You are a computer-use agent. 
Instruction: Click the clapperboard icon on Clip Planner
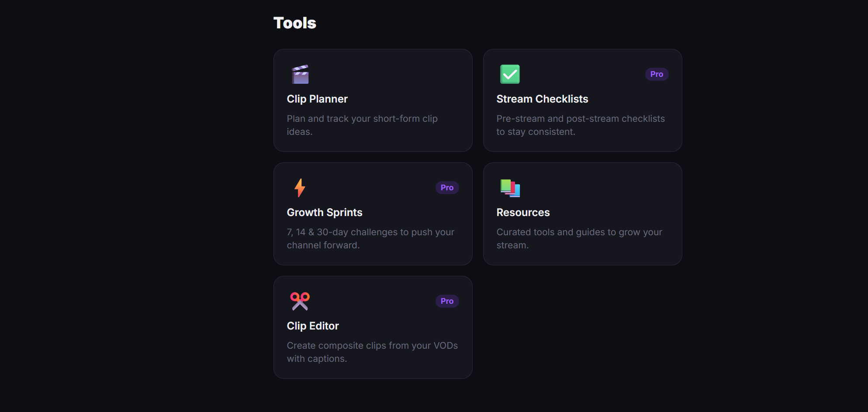pyautogui.click(x=300, y=74)
